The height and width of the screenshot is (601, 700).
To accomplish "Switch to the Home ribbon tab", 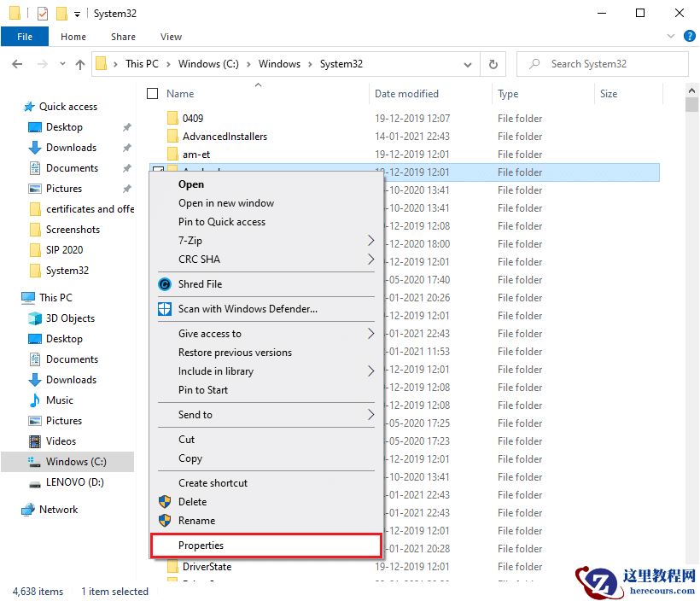I will (x=73, y=37).
